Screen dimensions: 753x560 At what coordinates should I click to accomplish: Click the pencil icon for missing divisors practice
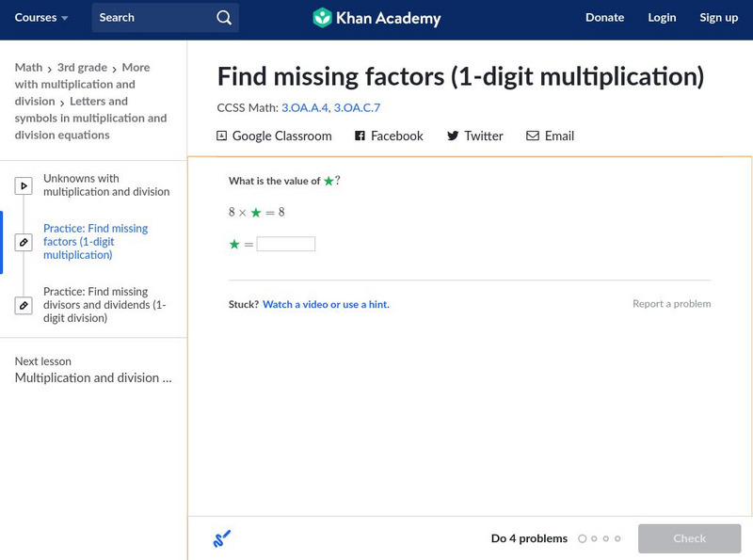click(24, 306)
